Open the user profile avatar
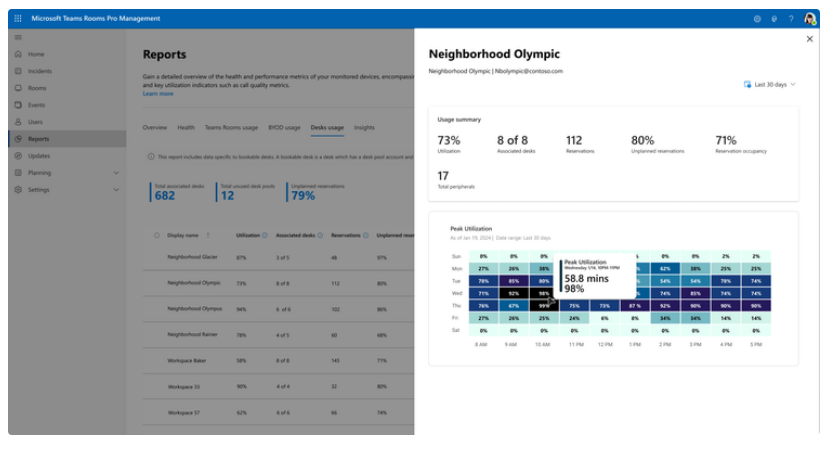This screenshot has width=830, height=451. (809, 19)
